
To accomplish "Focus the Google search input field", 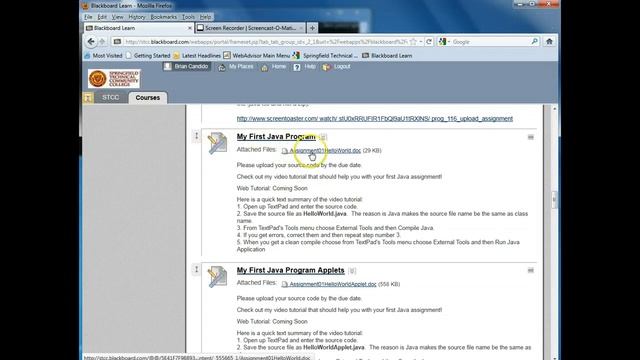I will coord(490,42).
